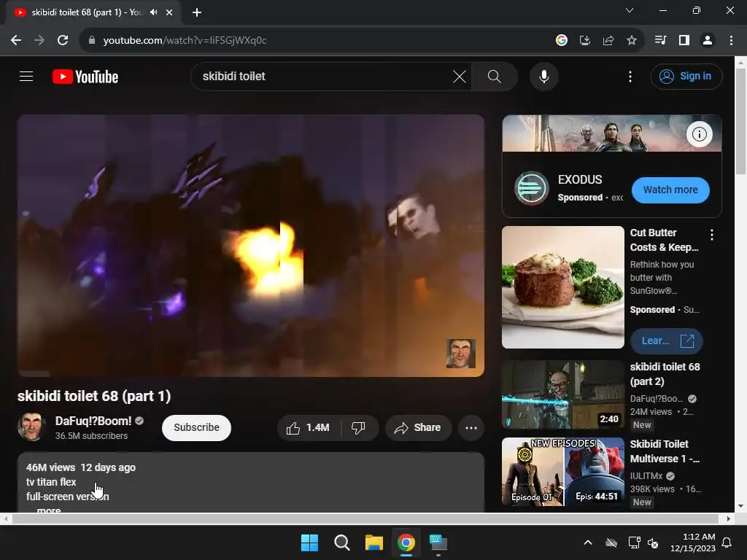Open Chrome profile icon
The width and height of the screenshot is (747, 560).
tap(708, 41)
